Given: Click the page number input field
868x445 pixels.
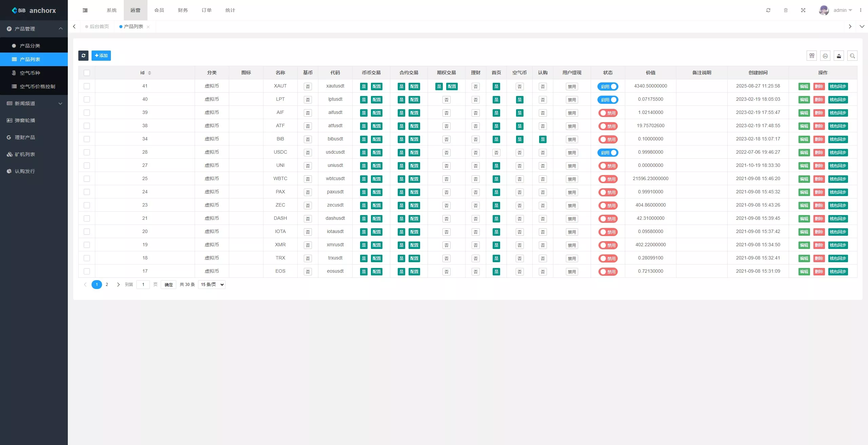Looking at the screenshot, I should point(143,285).
